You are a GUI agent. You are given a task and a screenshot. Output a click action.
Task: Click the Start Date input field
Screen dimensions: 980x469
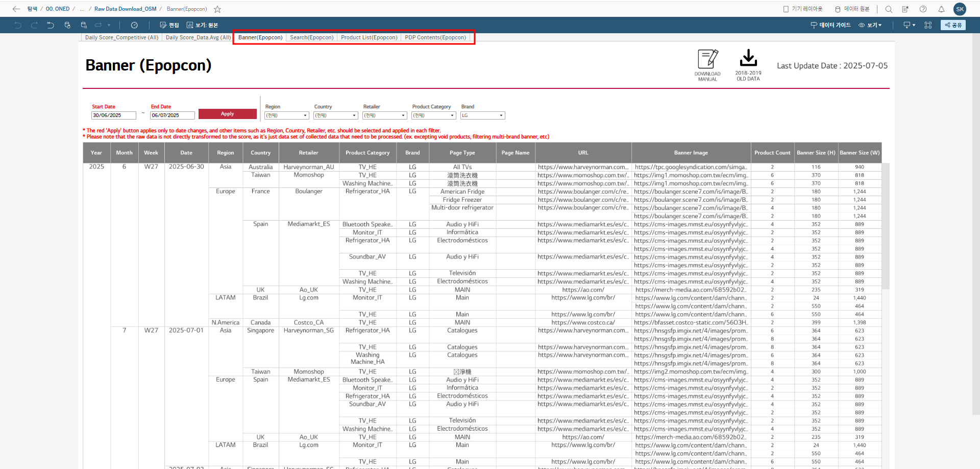pyautogui.click(x=113, y=115)
